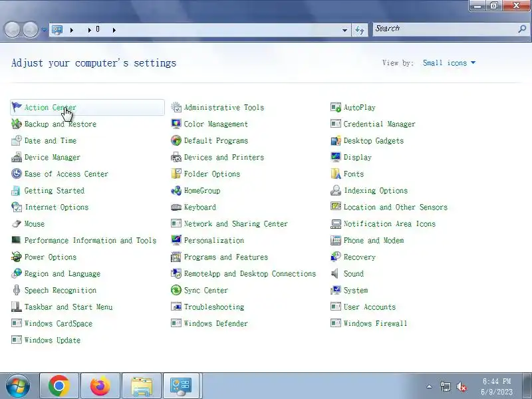Open the Default Programs icon
532x399 pixels.
(176, 140)
